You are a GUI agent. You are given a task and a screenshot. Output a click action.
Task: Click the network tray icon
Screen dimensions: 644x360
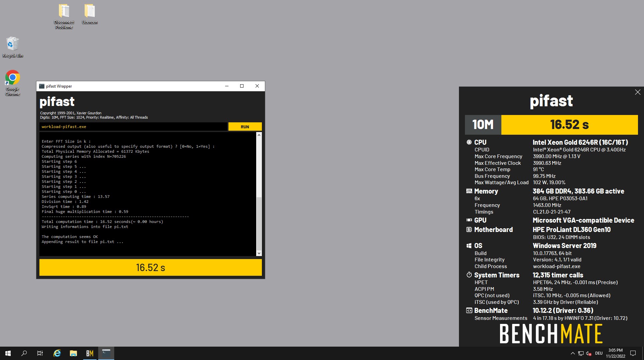(581, 353)
